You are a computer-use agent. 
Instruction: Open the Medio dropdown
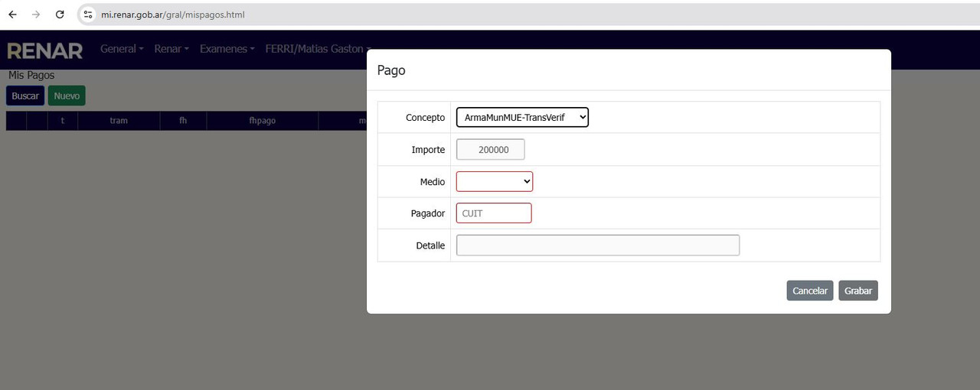[x=495, y=181]
